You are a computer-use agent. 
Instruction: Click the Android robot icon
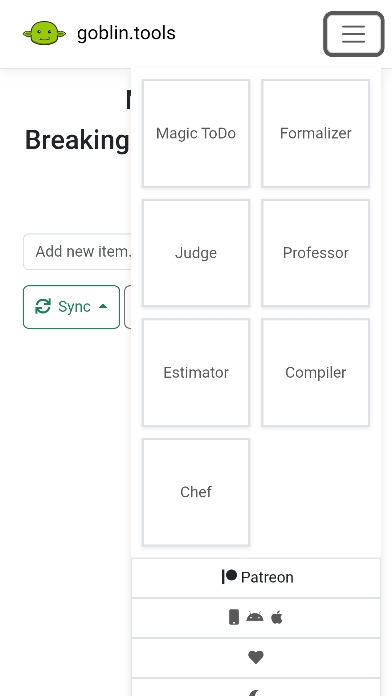[255, 617]
